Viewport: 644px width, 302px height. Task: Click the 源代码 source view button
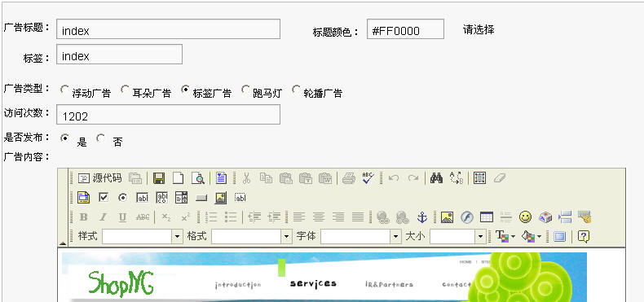pos(100,178)
